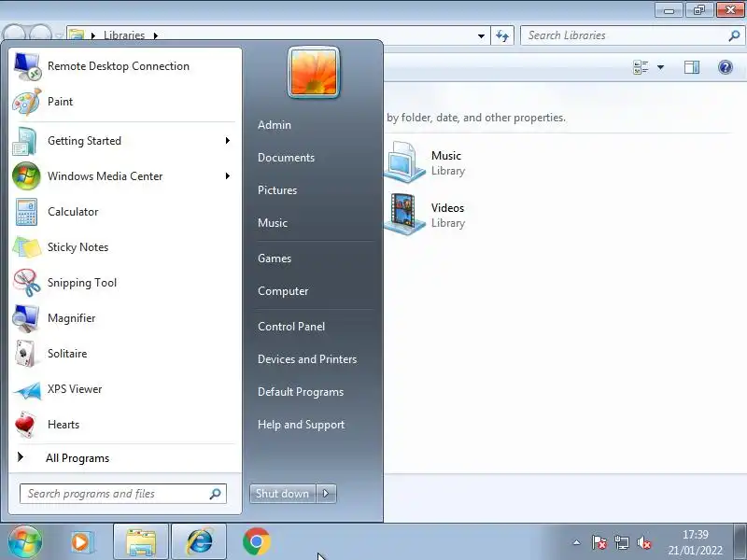Open the Sticky Notes icon
This screenshot has height=560, width=747.
27,247
